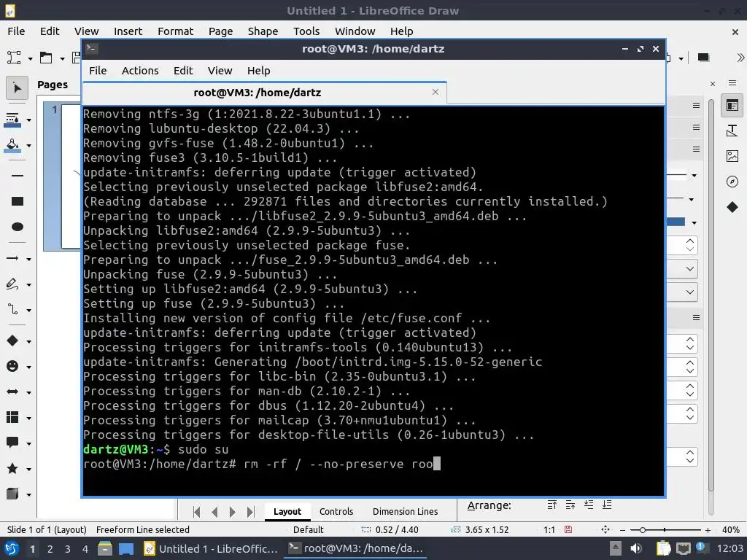Screen dimensions: 747x560
Task: Open terminal's View menu
Action: click(220, 71)
